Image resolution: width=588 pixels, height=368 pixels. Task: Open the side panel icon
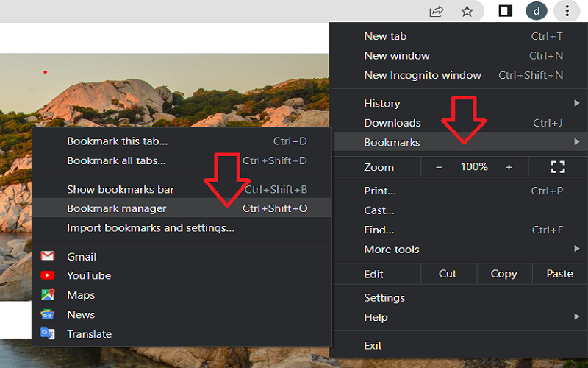(x=505, y=11)
